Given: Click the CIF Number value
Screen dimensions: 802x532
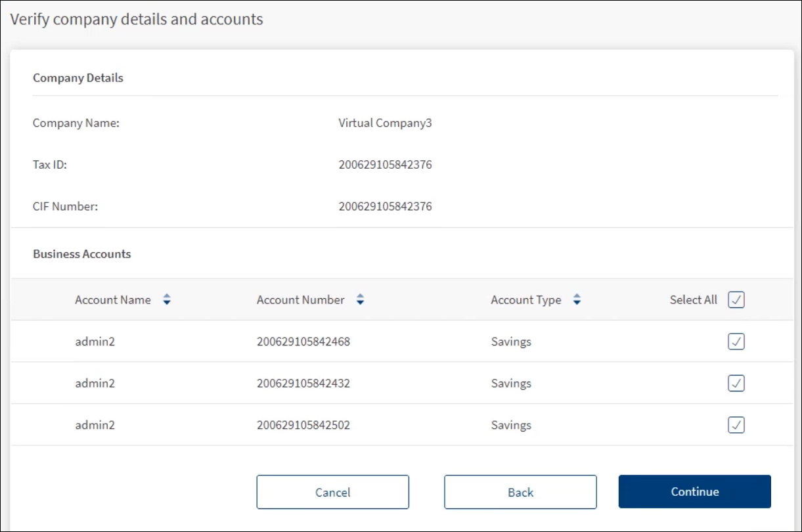Looking at the screenshot, I should coord(385,207).
